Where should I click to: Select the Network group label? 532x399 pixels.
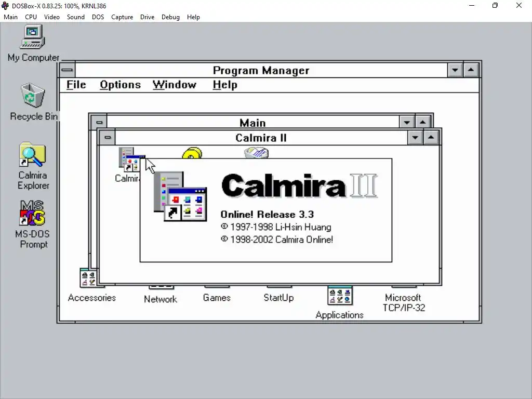tap(161, 299)
